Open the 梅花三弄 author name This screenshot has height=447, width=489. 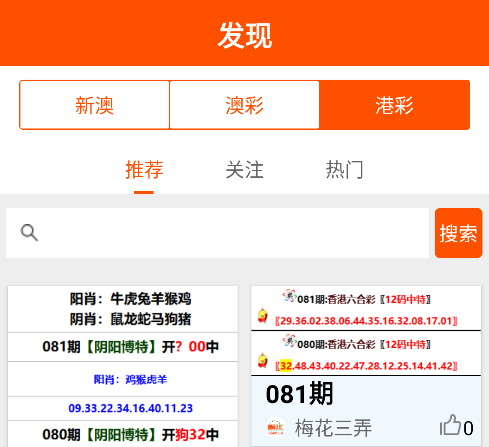pos(333,428)
